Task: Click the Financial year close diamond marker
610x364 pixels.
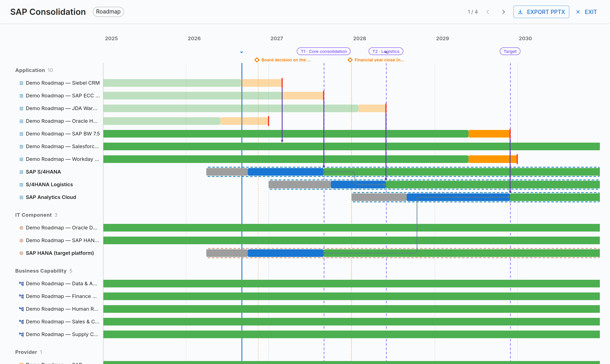Action: (350, 60)
